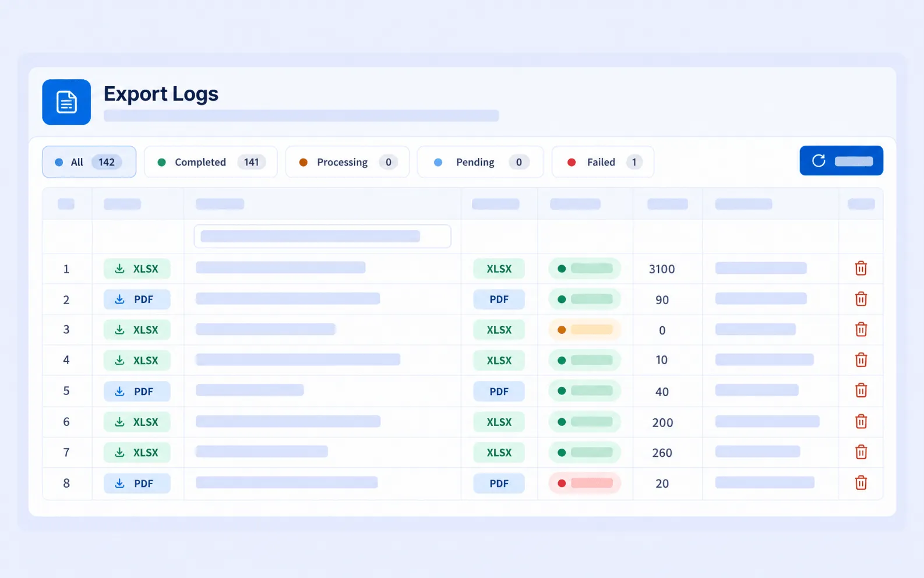Click the XLSX format tag in row 1
The height and width of the screenshot is (578, 924).
(499, 269)
